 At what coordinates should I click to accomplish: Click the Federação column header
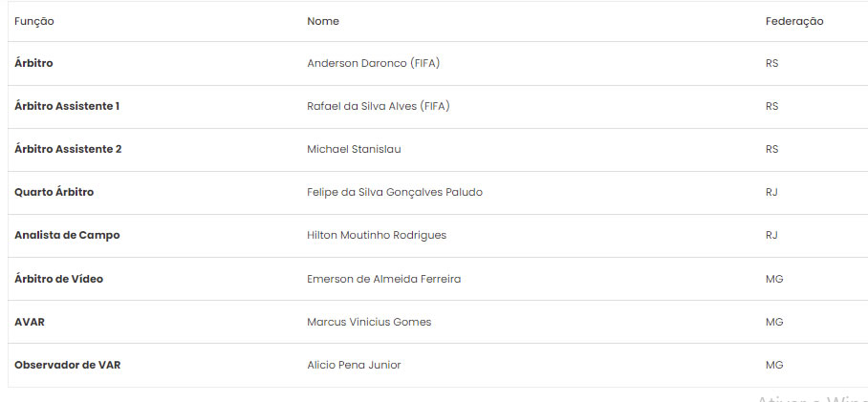(x=794, y=21)
